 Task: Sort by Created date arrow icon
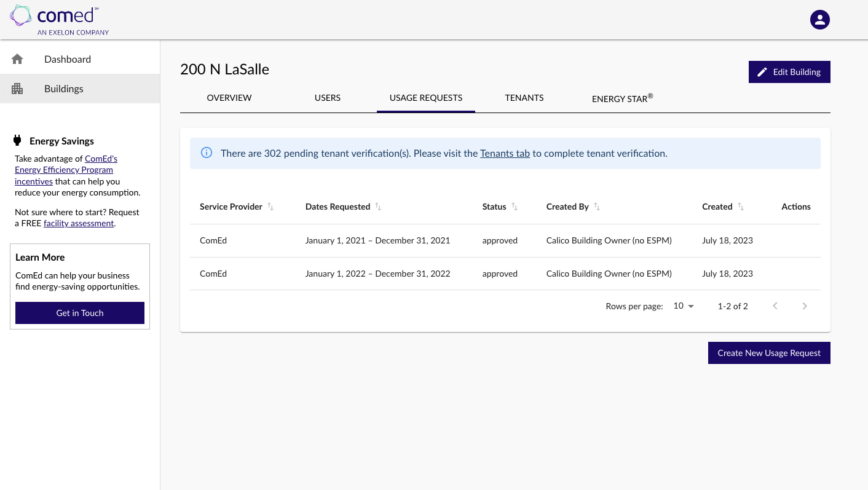[x=741, y=207]
